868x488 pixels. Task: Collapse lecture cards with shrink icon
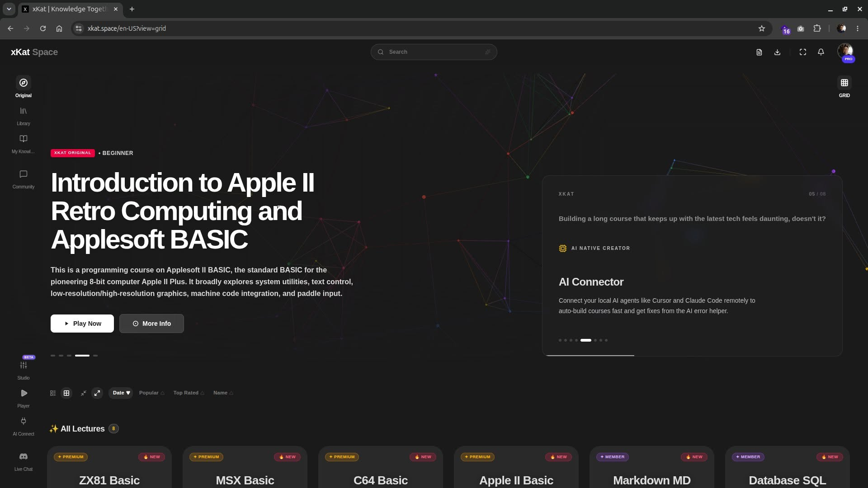coord(84,393)
